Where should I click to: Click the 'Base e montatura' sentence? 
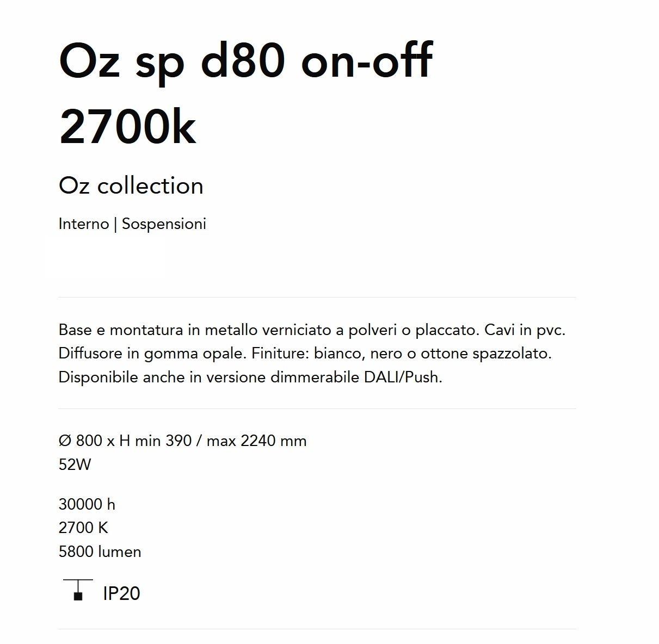269,330
